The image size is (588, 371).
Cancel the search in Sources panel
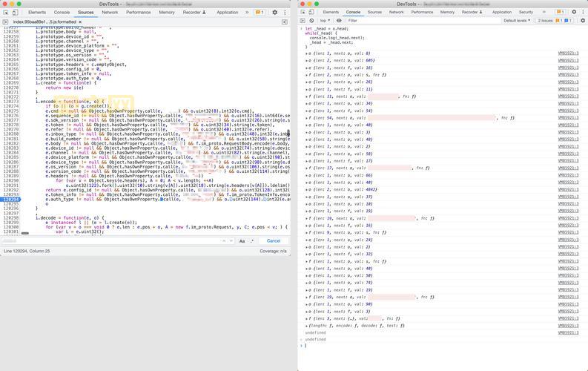click(274, 240)
